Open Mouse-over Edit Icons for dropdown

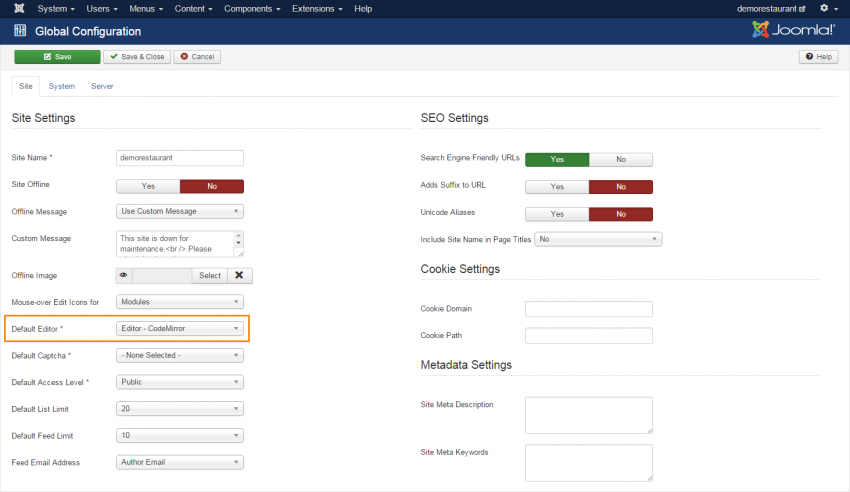(180, 302)
